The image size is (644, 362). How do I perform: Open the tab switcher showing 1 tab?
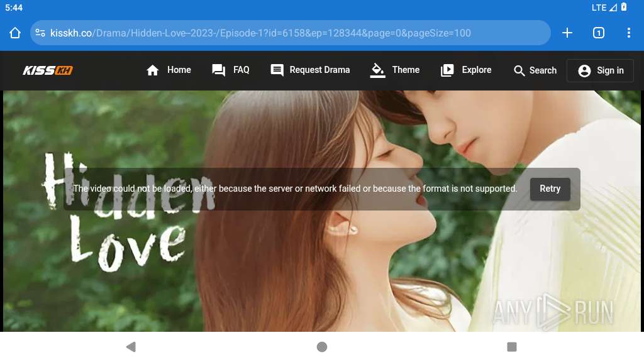click(599, 33)
